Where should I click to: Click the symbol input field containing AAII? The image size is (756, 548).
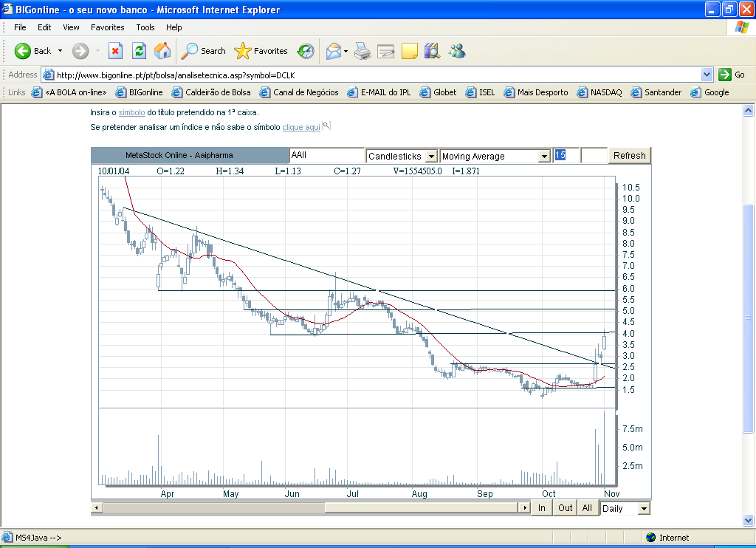[x=326, y=156]
